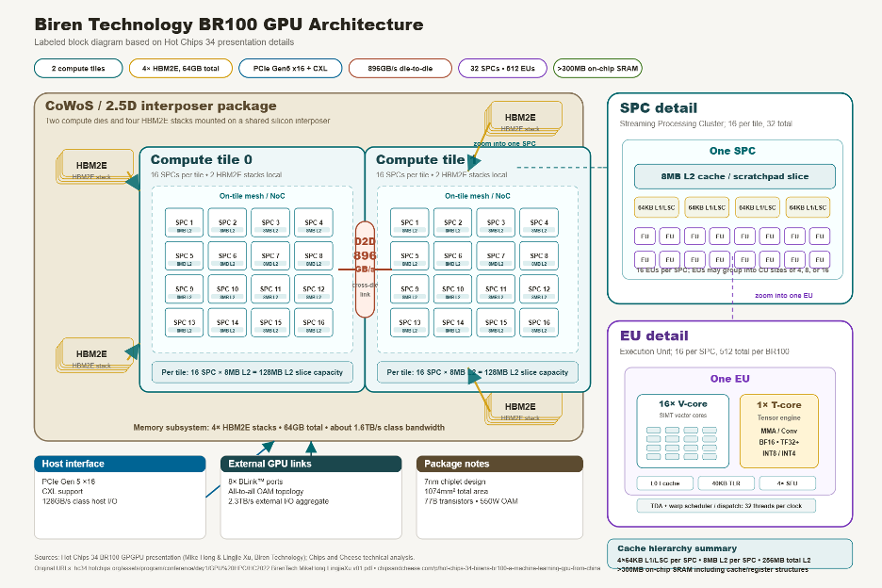Image resolution: width=882 pixels, height=588 pixels.
Task: Select the '7nm chiplet design' line
Action: [454, 482]
